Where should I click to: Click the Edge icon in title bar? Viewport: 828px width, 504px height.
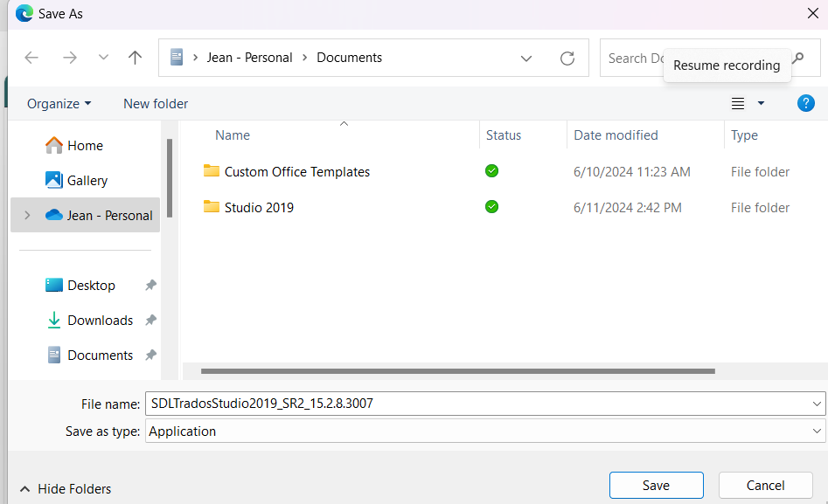click(x=24, y=13)
